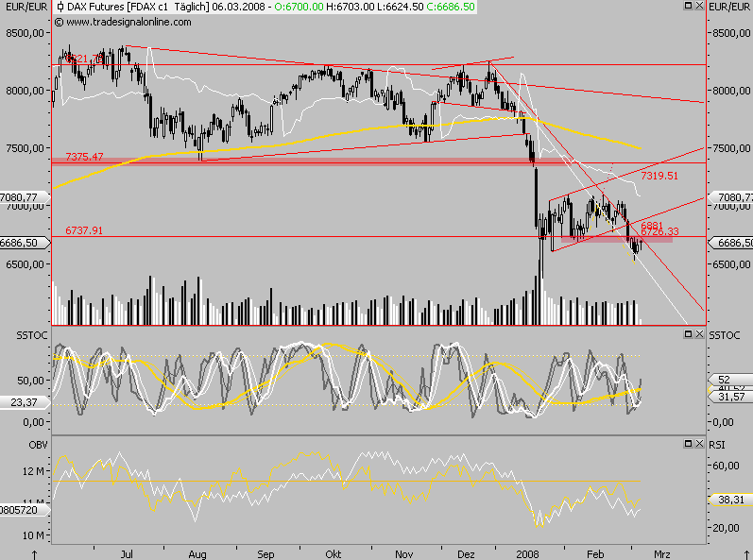Viewport: 753px width, 560px height.
Task: Click the 38,31 RSI value tag
Action: [730, 500]
